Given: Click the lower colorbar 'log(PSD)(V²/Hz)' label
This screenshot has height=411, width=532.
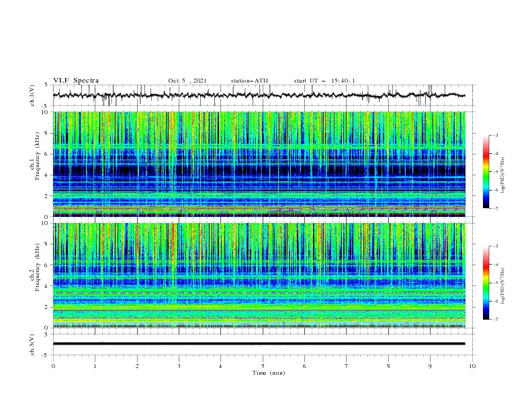Looking at the screenshot, I should tap(503, 285).
